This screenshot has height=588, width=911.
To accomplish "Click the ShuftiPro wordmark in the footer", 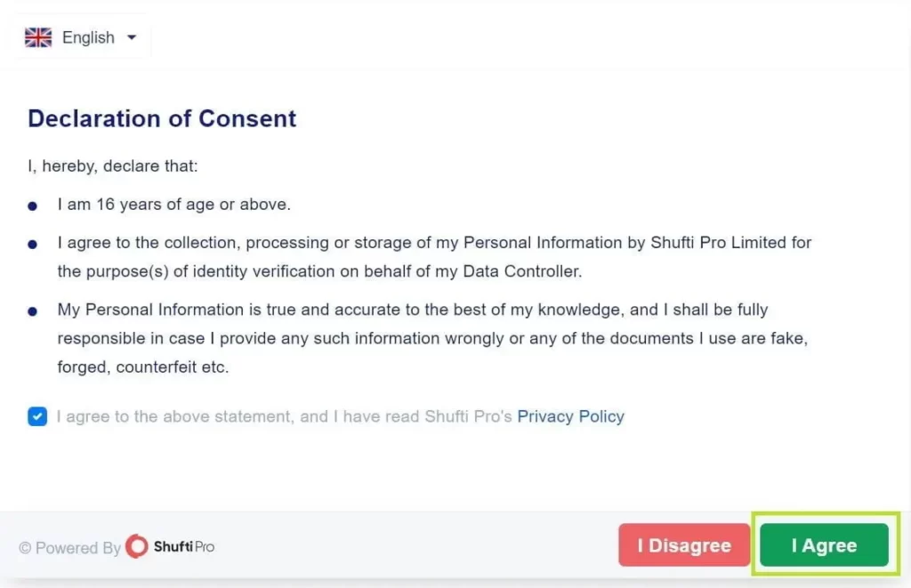I will coord(183,547).
